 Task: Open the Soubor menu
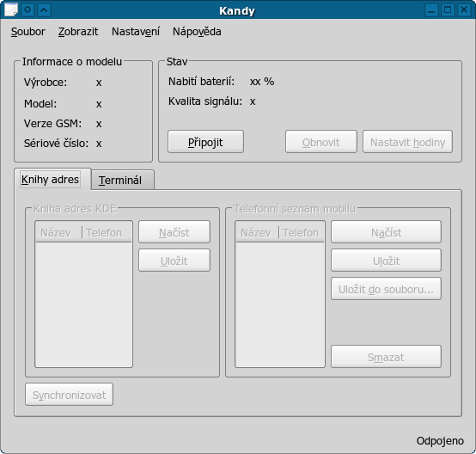click(x=28, y=32)
